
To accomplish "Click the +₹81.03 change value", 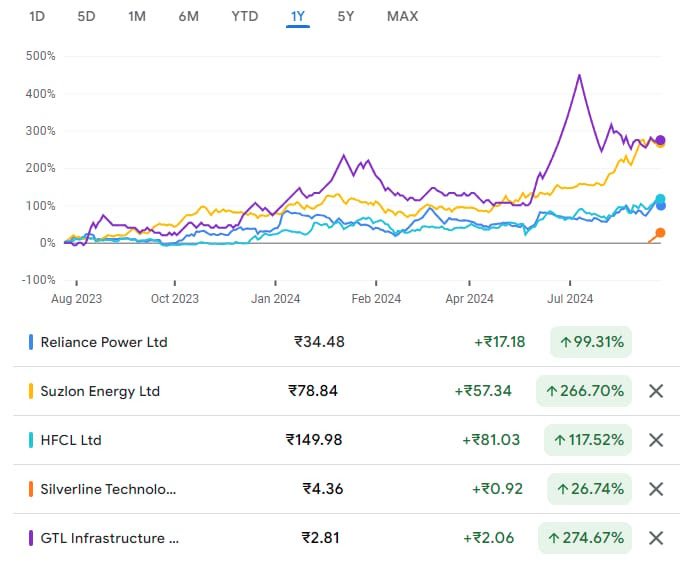I will (491, 440).
